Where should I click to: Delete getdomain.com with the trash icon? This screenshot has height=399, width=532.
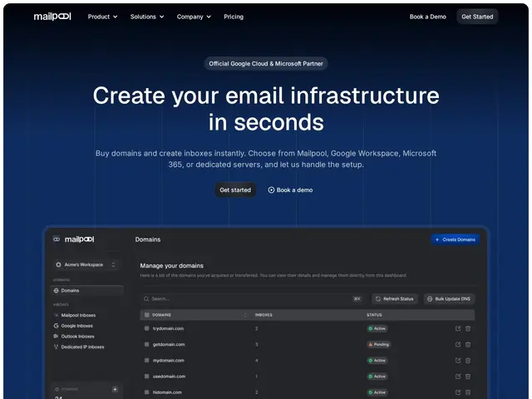pos(468,344)
